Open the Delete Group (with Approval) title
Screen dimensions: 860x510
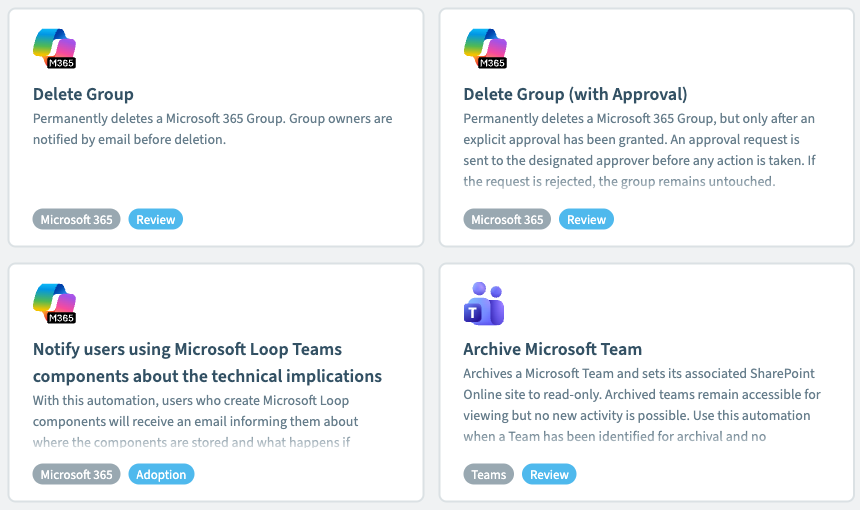(575, 94)
